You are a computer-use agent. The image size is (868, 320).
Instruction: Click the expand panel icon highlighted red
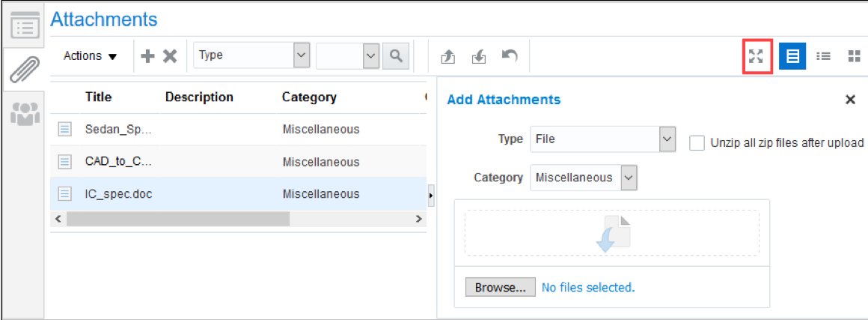coord(757,56)
